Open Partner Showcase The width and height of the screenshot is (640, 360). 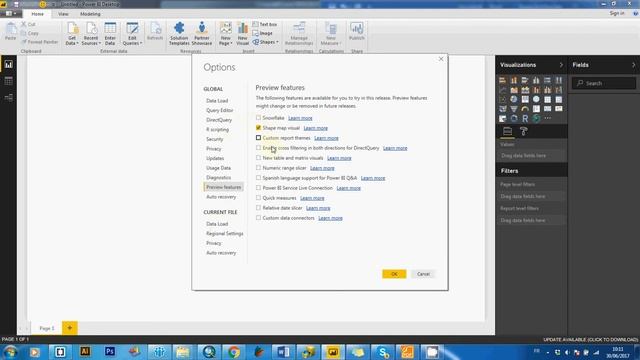tap(202, 33)
